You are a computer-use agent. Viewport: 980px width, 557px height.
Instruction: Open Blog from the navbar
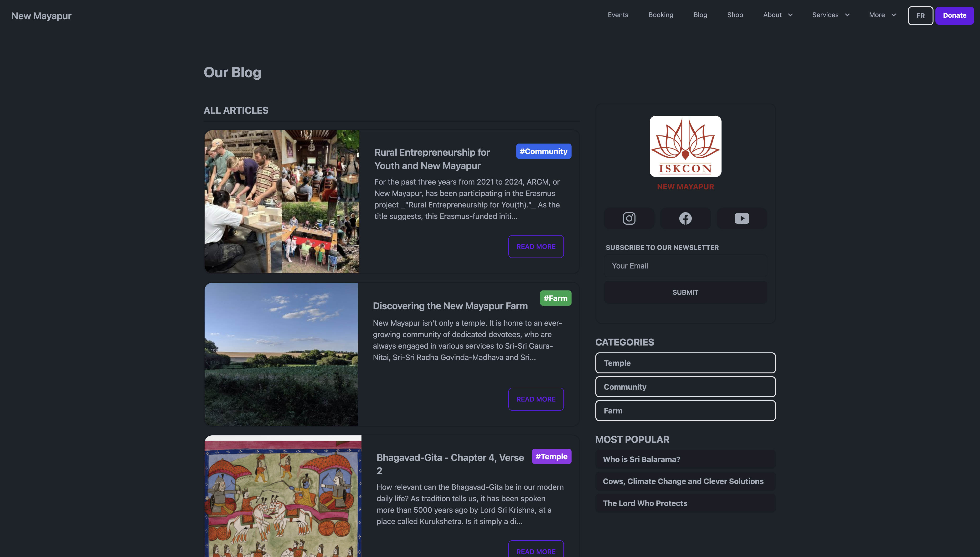click(x=700, y=15)
